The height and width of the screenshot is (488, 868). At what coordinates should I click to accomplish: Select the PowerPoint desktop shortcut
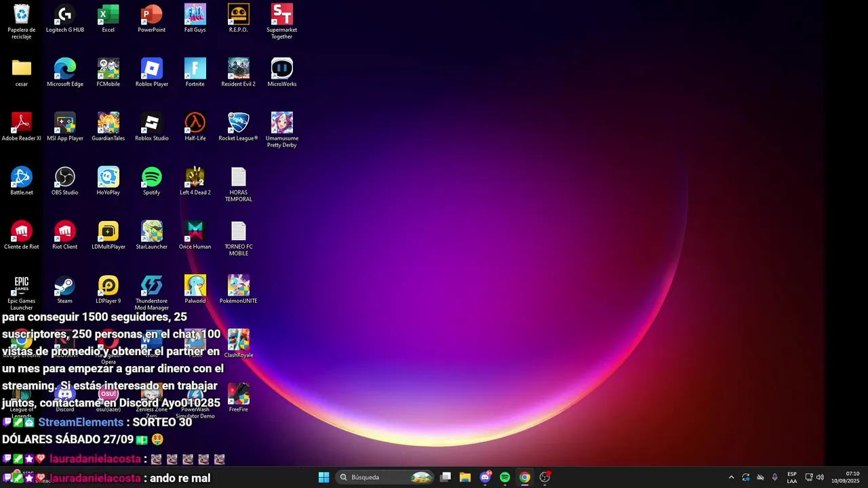pyautogui.click(x=152, y=19)
